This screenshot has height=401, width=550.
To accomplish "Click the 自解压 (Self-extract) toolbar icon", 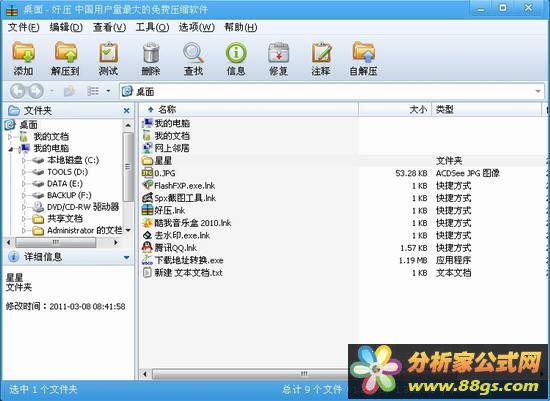I will tap(363, 58).
